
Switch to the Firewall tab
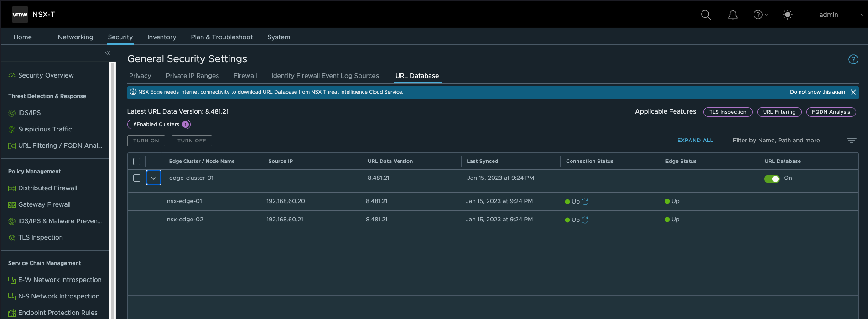point(245,76)
